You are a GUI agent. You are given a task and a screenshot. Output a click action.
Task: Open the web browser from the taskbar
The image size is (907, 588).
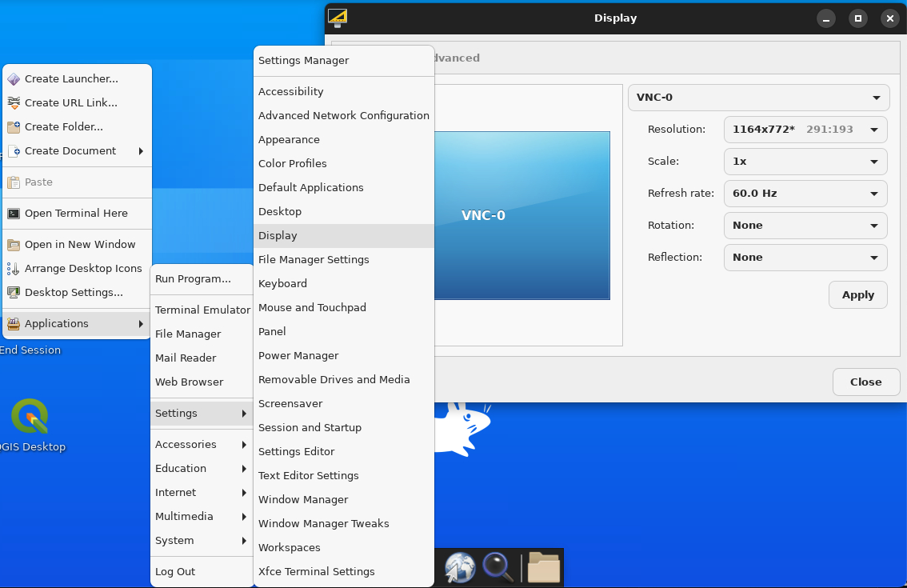[460, 567]
